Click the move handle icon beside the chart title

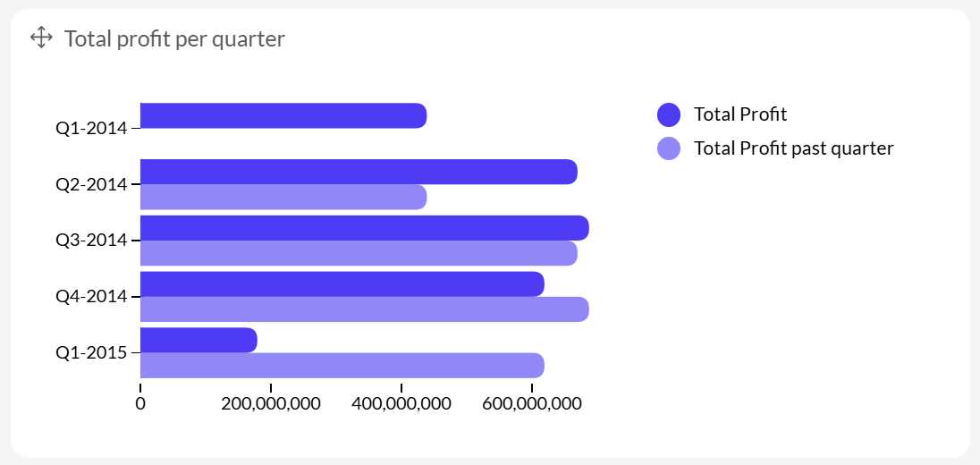(42, 38)
